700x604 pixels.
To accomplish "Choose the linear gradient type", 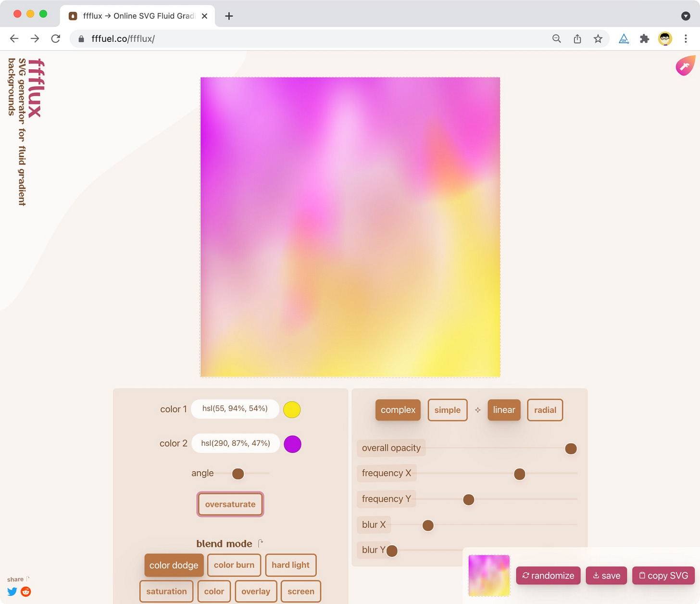I will pyautogui.click(x=504, y=410).
